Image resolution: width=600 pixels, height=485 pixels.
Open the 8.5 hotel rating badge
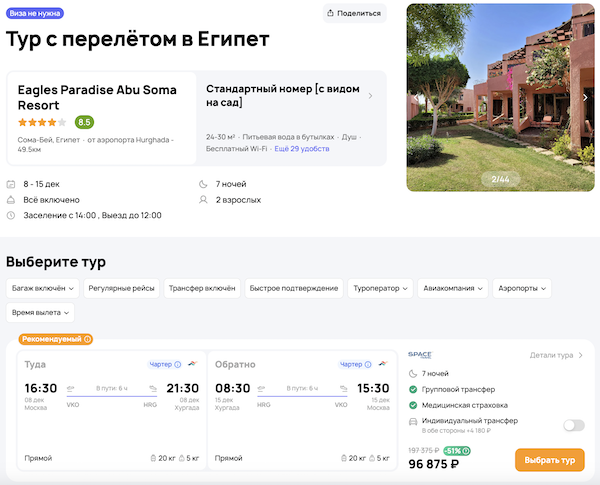coord(84,122)
